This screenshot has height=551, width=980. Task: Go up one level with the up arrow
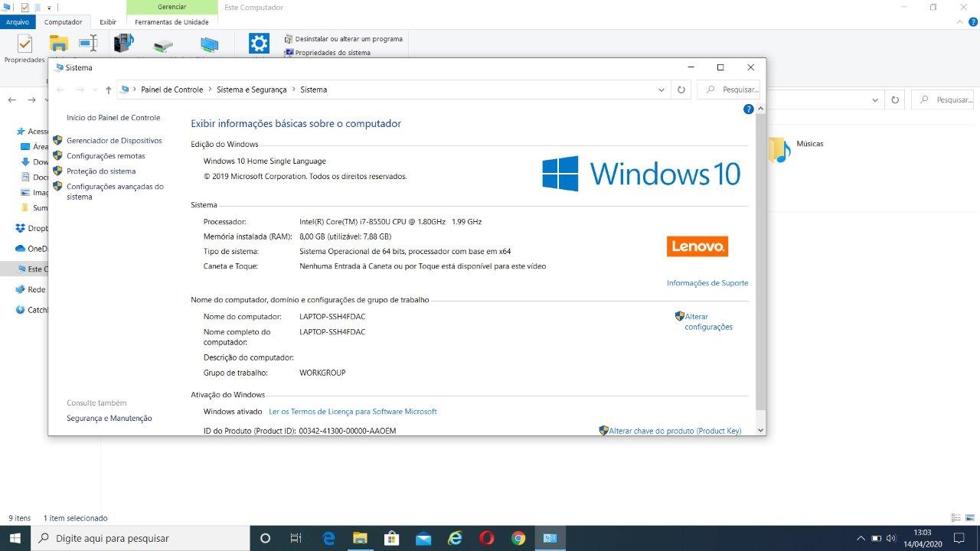pyautogui.click(x=108, y=90)
